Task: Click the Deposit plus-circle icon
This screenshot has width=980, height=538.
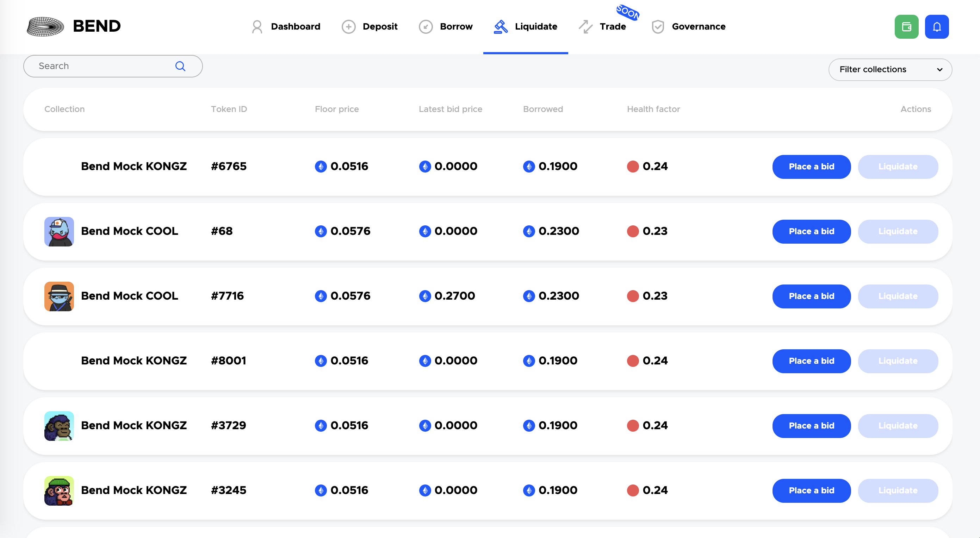Action: pyautogui.click(x=348, y=27)
